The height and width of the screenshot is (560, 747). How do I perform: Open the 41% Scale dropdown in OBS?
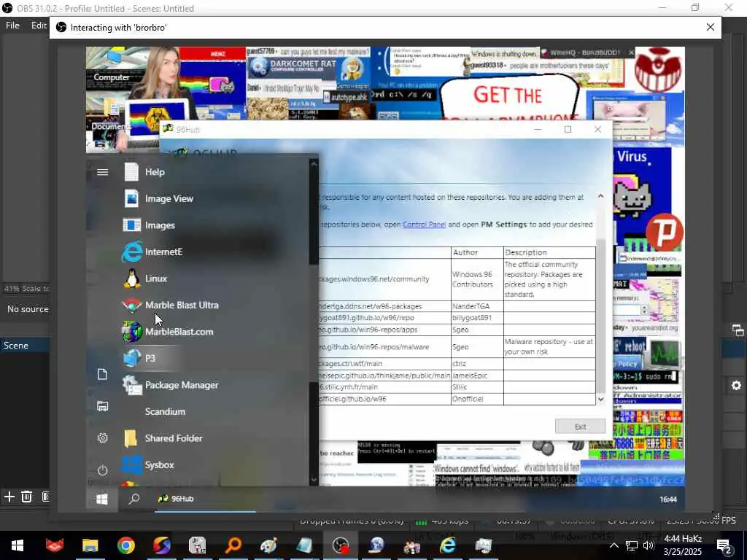pyautogui.click(x=26, y=289)
